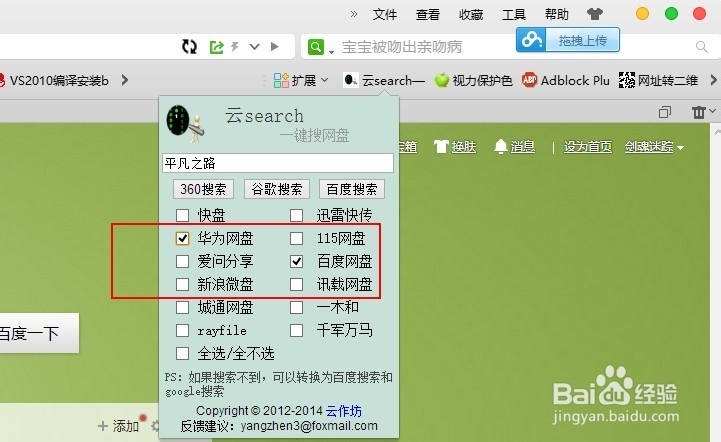Viewport: 721px width, 442px height.
Task: Check the 千军万马 checkbox
Action: pos(297,330)
